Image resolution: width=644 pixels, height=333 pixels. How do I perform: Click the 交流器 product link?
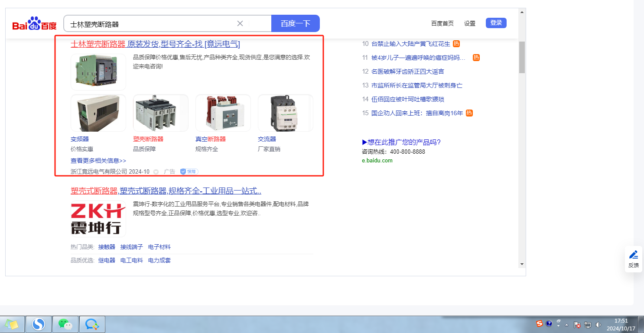tap(267, 139)
